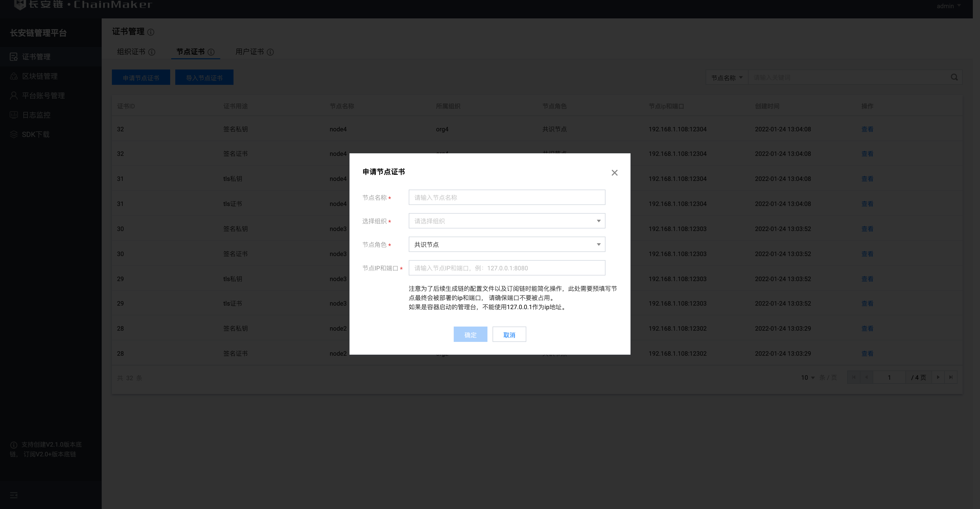Click the 节点名称 input field
This screenshot has width=980, height=509.
[507, 198]
